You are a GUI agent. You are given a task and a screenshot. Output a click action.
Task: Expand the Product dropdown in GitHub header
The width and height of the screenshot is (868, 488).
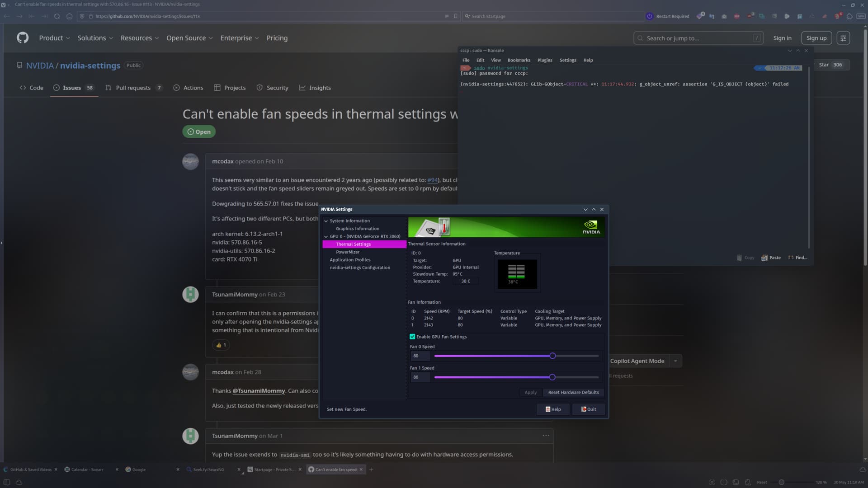[x=54, y=38]
